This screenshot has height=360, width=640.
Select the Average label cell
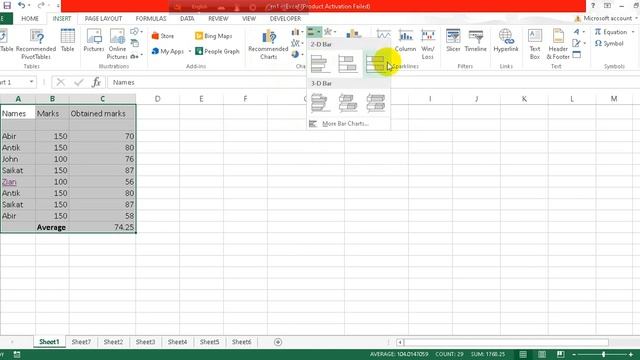click(52, 227)
